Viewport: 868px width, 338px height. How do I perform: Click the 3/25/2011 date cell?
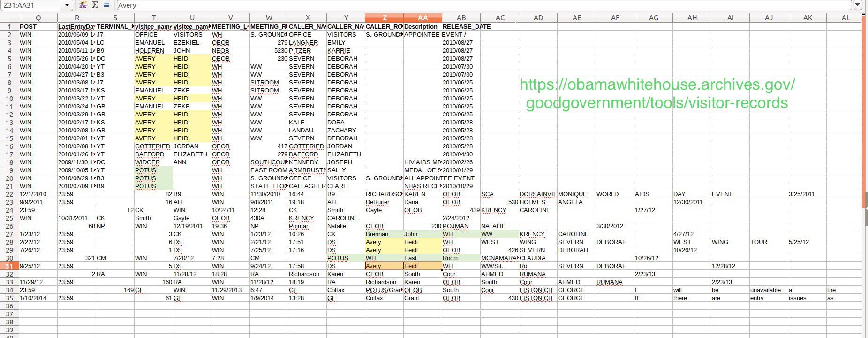tap(807, 194)
